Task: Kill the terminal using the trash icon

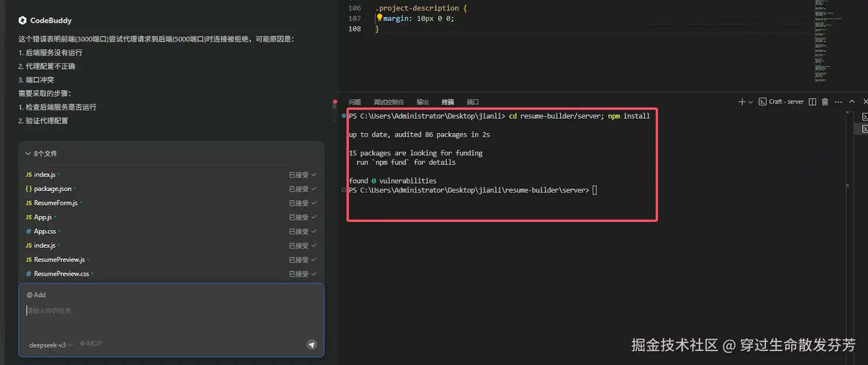Action: click(825, 102)
